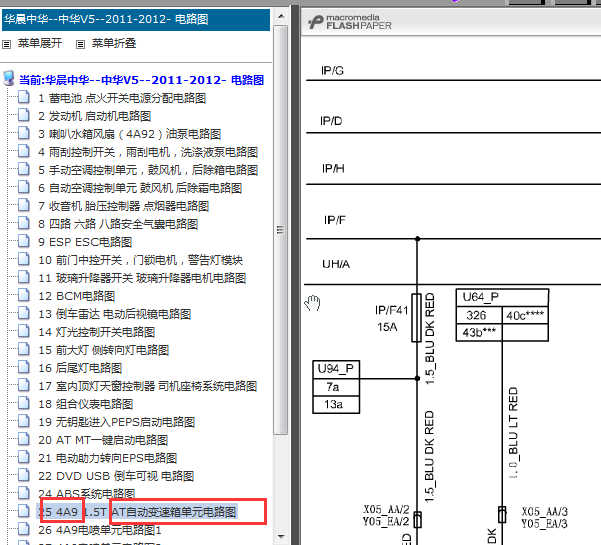Open 3 喇叭水箱风扇（4A92）油泵电路图
The width and height of the screenshot is (601, 545).
pyautogui.click(x=130, y=134)
